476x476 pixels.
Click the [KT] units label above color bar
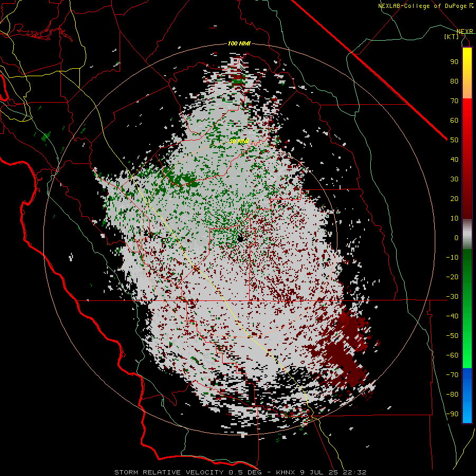point(451,36)
